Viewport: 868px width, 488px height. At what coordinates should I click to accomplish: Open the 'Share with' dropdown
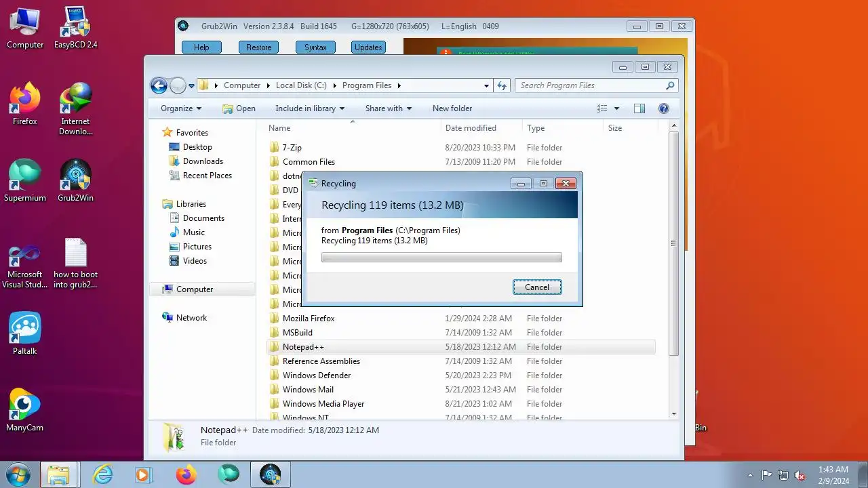tap(389, 108)
